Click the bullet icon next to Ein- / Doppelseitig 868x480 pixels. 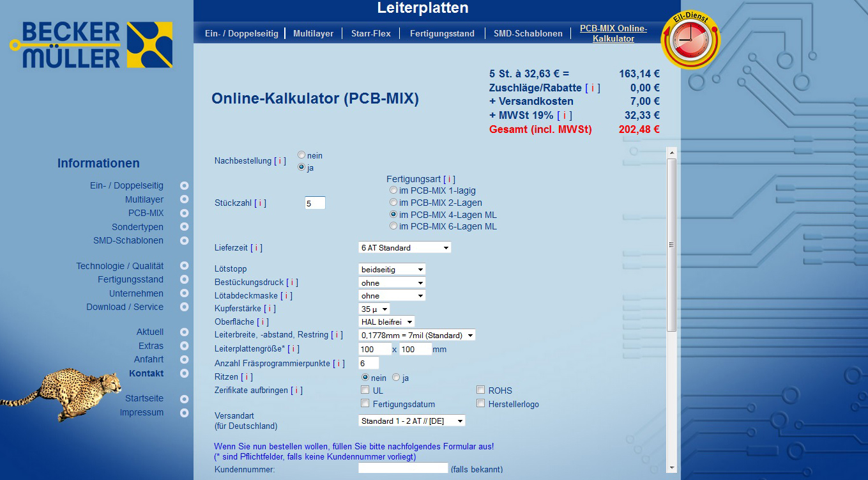[184, 186]
